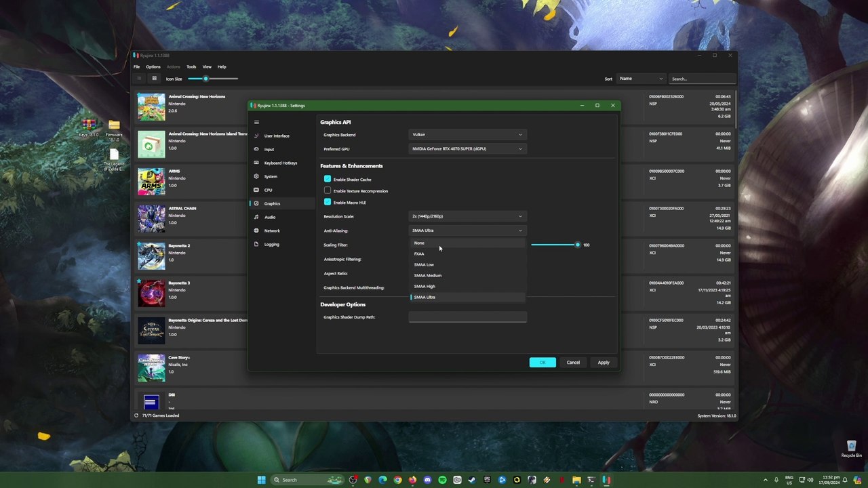Launch Google Chrome from taskbar

click(397, 480)
